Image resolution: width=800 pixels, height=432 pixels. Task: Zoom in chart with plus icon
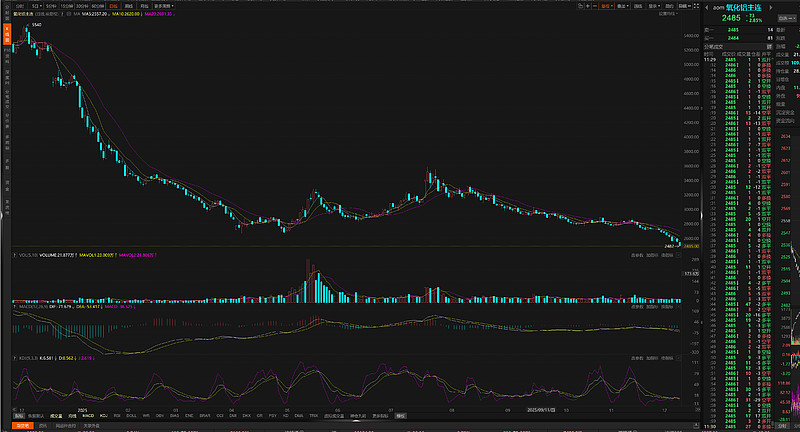click(x=588, y=6)
